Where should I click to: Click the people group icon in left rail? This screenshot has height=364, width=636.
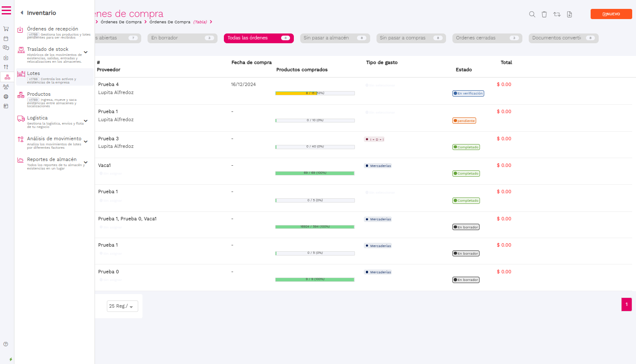point(6,87)
